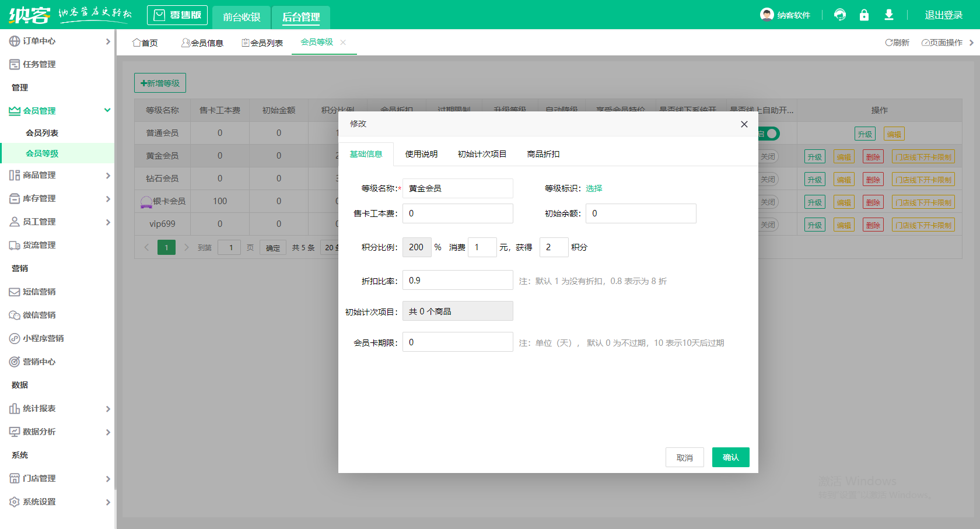
Task: Click the green 确认 button
Action: (x=730, y=457)
